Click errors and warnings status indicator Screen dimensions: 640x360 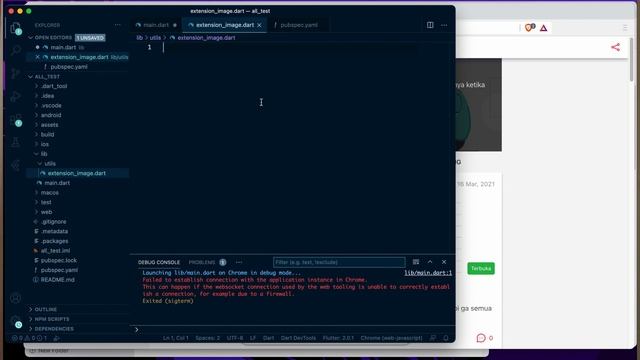coord(29,338)
